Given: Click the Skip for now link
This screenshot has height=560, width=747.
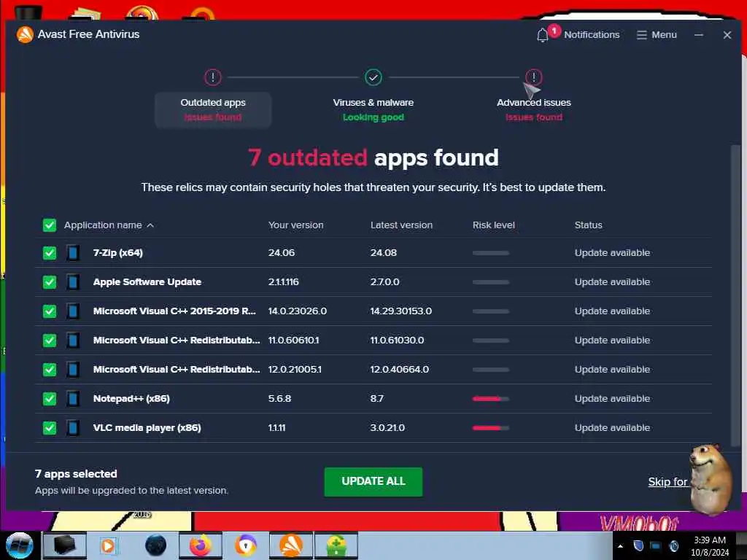Looking at the screenshot, I should 668,482.
